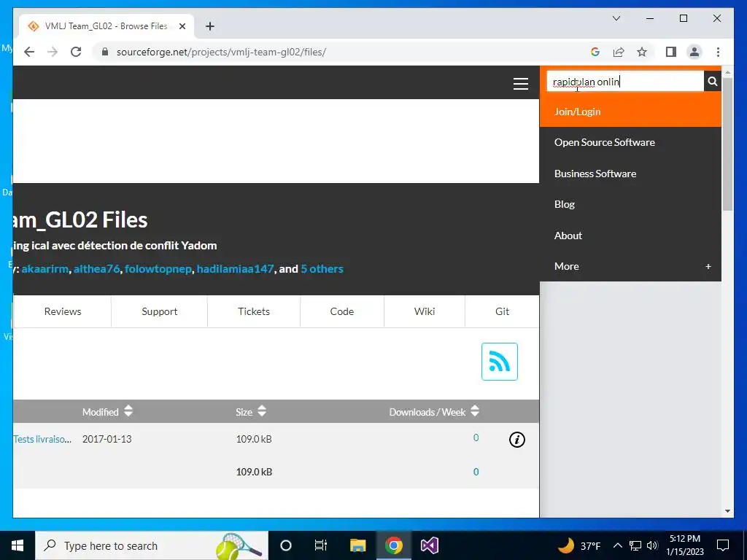The width and height of the screenshot is (747, 560).
Task: Open Windows Start menu
Action: (18, 545)
